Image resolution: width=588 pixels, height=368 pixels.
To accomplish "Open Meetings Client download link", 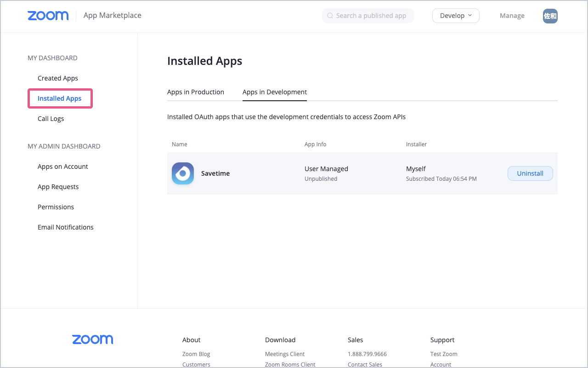I will click(x=285, y=354).
